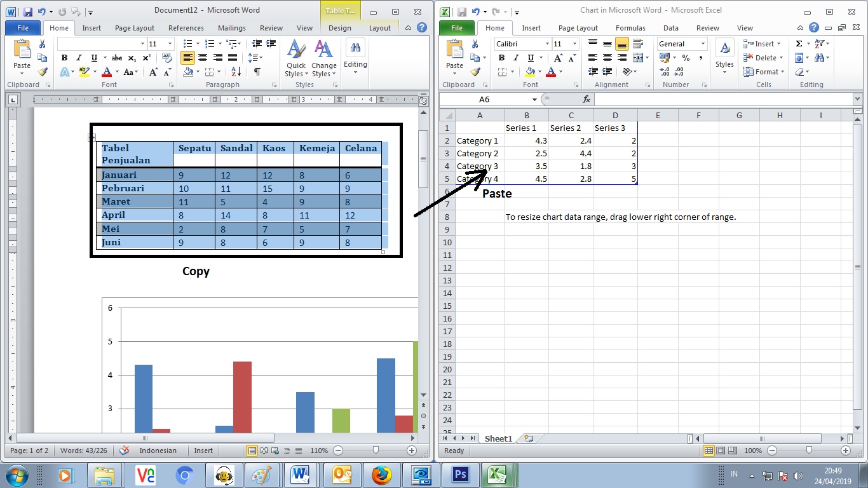Open Excel Help question mark
The width and height of the screenshot is (868, 488).
pos(814,27)
